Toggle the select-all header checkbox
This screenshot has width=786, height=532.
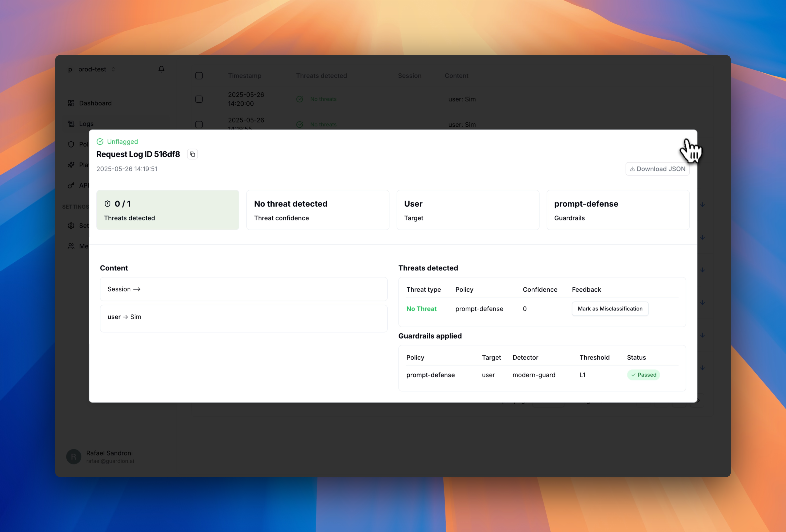click(x=199, y=76)
